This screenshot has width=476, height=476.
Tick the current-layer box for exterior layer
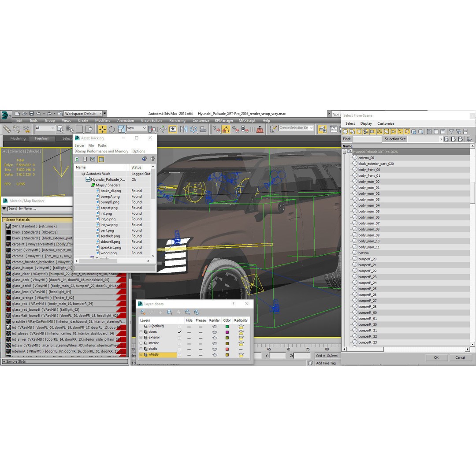pyautogui.click(x=179, y=338)
